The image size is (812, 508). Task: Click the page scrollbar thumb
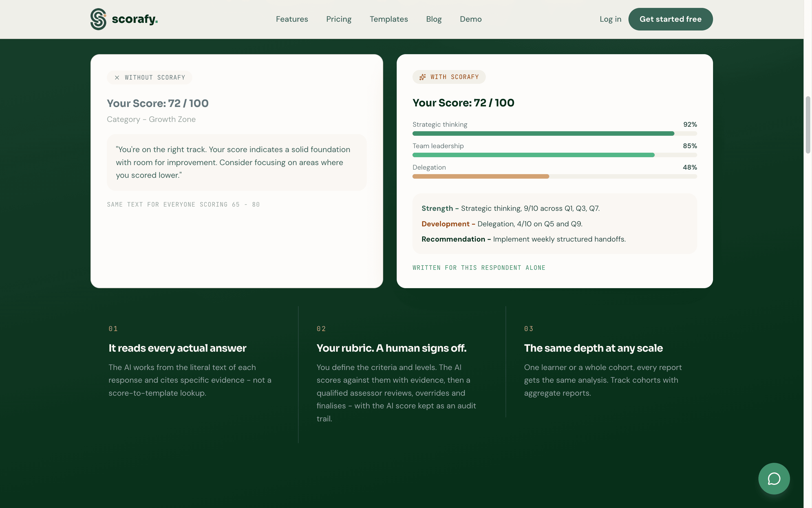coord(808,125)
